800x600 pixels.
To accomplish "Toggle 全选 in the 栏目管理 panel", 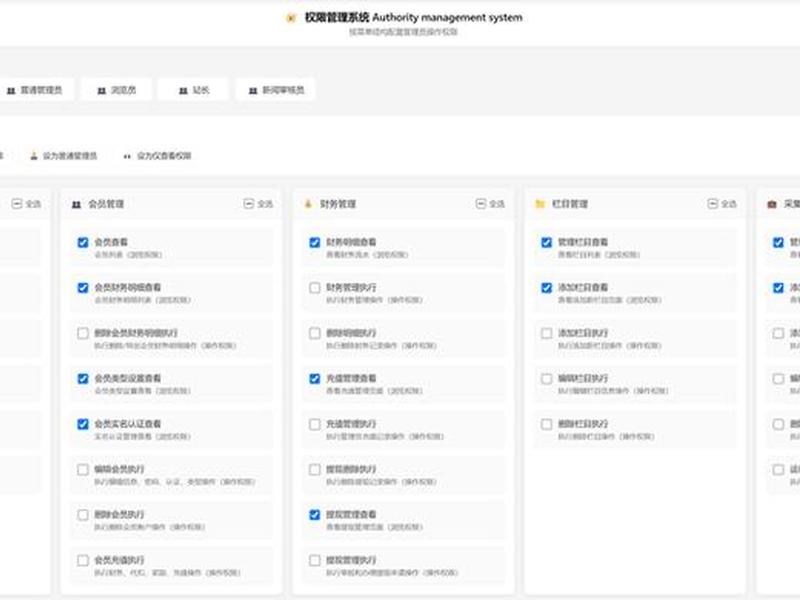I will (722, 204).
